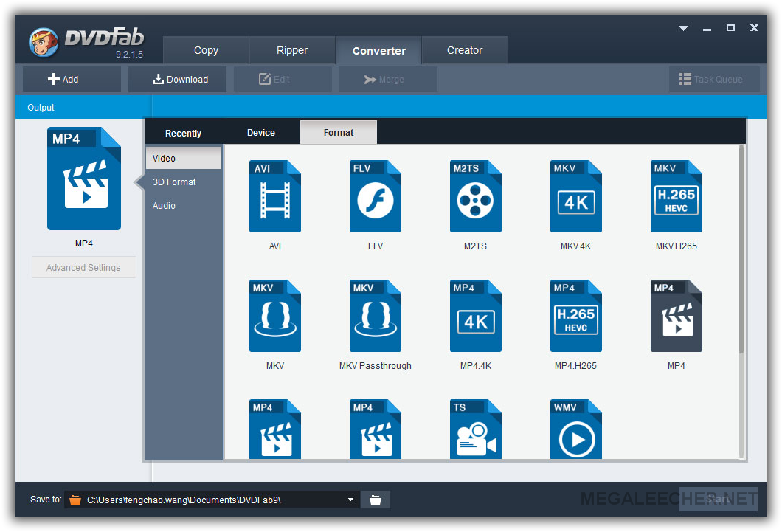
Task: Open Advanced Settings
Action: click(84, 267)
